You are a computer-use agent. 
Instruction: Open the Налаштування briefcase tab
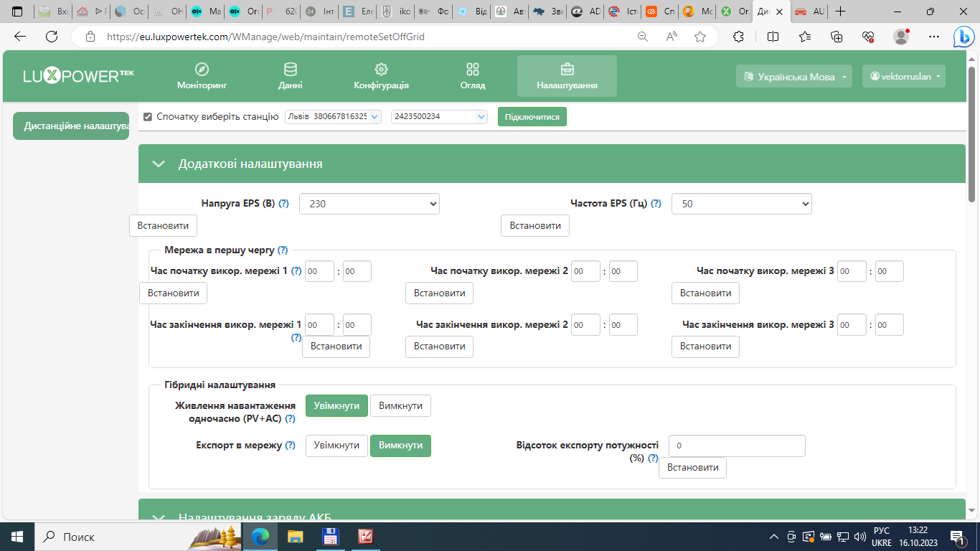[x=567, y=76]
